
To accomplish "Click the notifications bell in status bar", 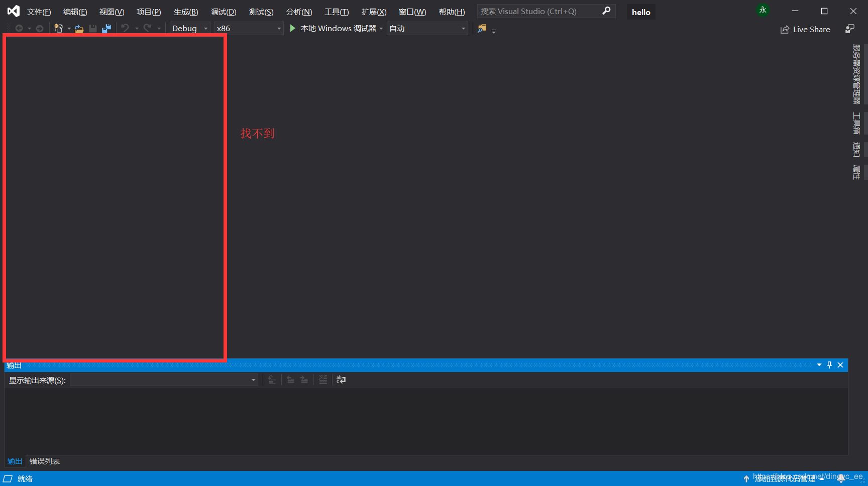I will coord(841,479).
